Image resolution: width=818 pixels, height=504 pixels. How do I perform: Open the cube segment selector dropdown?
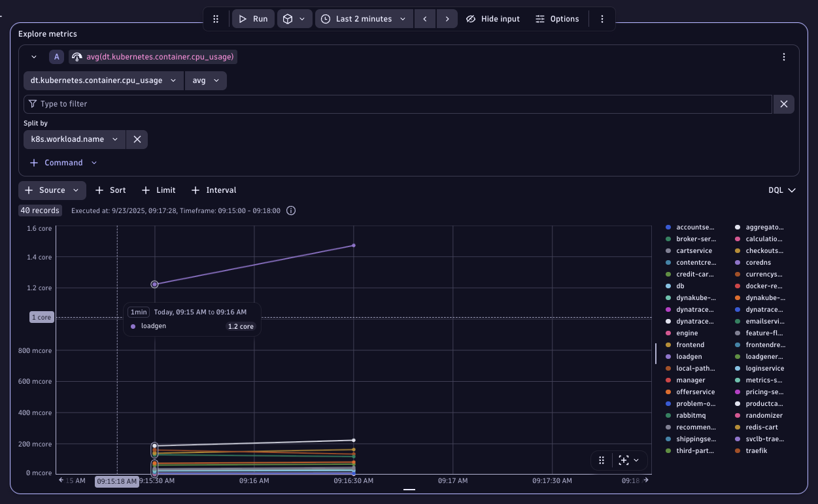(294, 19)
